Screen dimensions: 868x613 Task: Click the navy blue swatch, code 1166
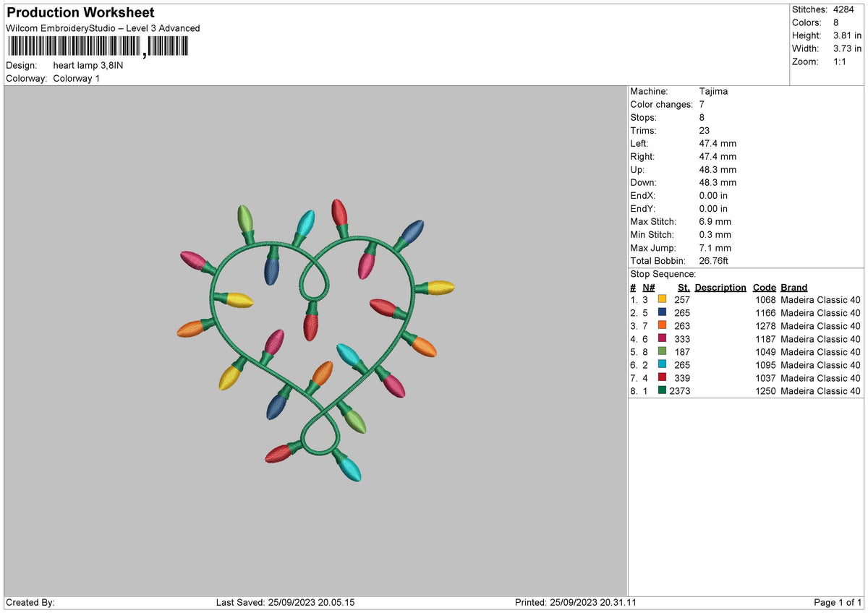pos(662,313)
